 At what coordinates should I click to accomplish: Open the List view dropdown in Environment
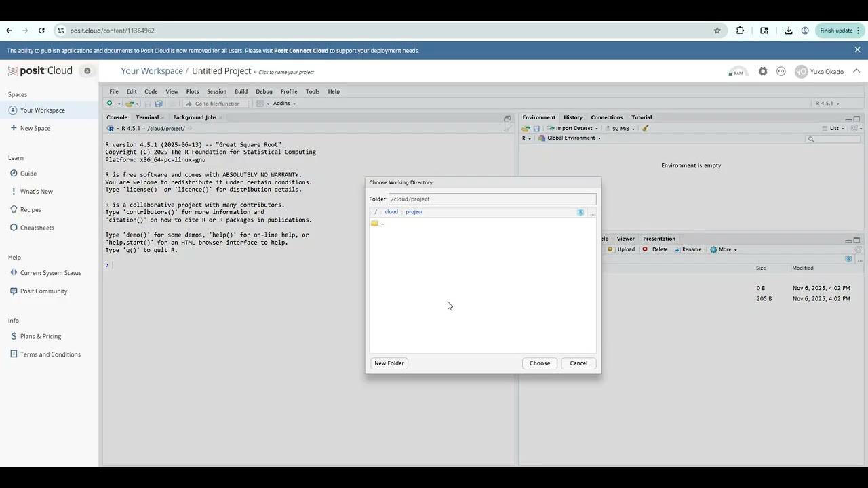(833, 129)
